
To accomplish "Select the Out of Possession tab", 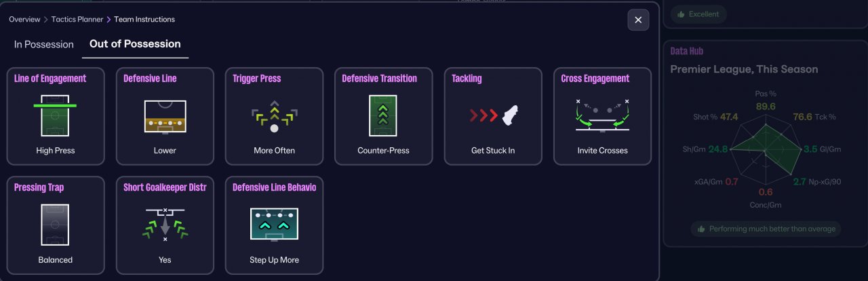I will [135, 44].
